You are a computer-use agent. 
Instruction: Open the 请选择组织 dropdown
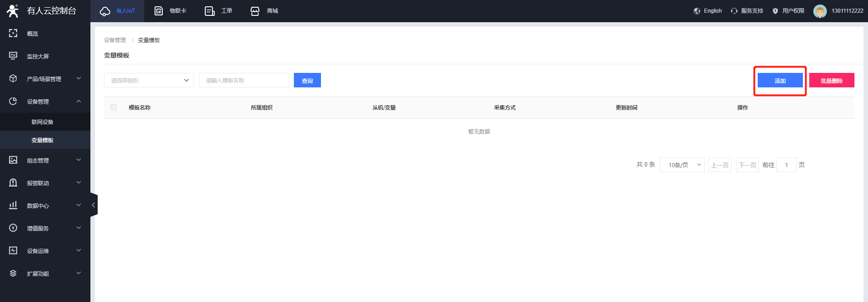[x=149, y=80]
